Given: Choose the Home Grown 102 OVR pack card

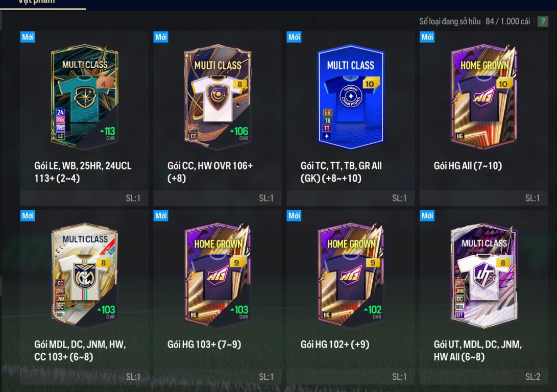Looking at the screenshot, I should 351,275.
